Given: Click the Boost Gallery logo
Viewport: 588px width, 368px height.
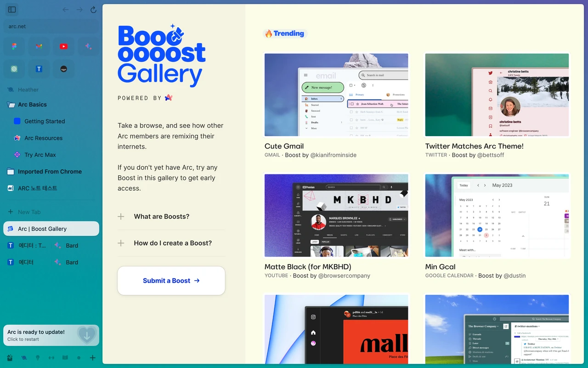Looking at the screenshot, I should pos(162,56).
